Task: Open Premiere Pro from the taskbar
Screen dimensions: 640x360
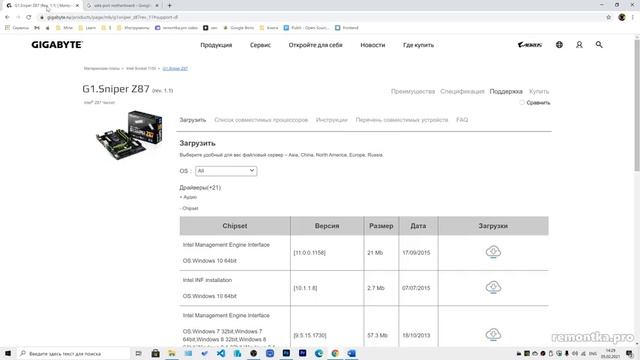Action: coord(302,353)
